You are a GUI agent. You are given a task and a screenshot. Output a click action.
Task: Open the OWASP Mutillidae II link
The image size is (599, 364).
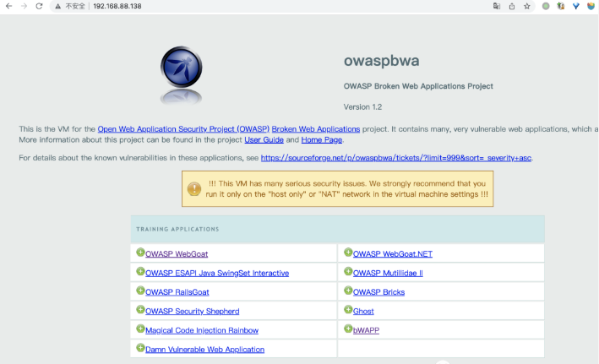click(x=388, y=273)
